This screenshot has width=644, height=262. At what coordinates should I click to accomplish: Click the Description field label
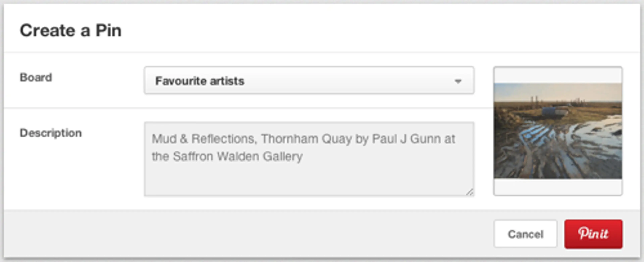[50, 133]
